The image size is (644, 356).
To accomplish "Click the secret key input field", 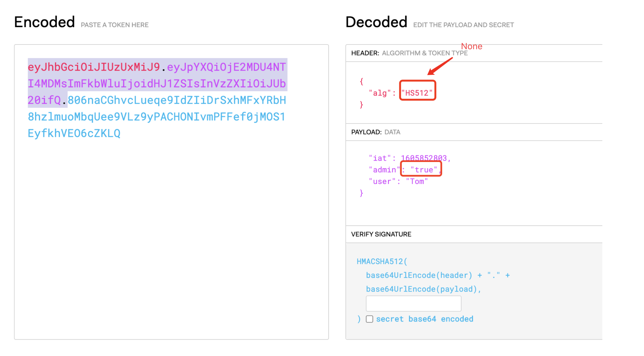I will [x=413, y=304].
